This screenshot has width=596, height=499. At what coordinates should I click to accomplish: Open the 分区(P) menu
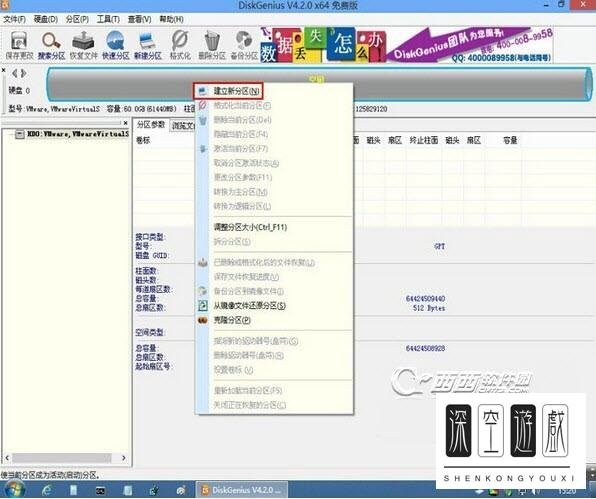click(x=77, y=19)
